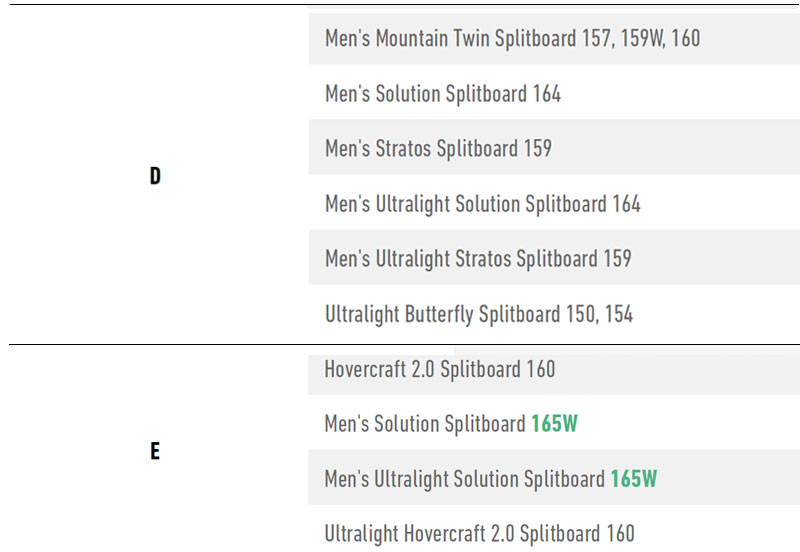Image resolution: width=800 pixels, height=552 pixels.
Task: Click green 165W in Men's Solution Splitboard
Action: (555, 423)
